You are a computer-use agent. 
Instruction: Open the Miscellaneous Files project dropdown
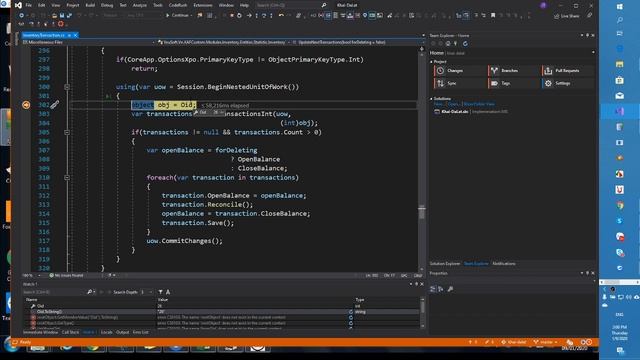(153, 42)
